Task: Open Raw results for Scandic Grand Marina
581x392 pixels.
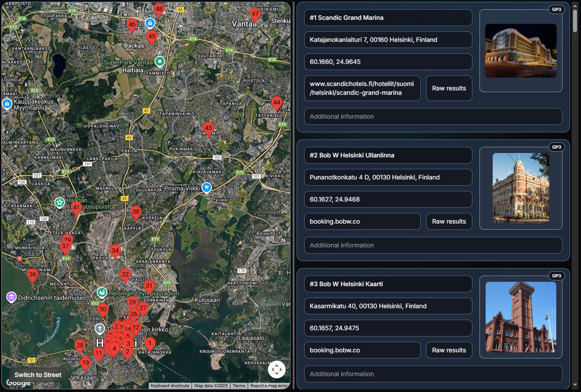Action: coord(449,88)
